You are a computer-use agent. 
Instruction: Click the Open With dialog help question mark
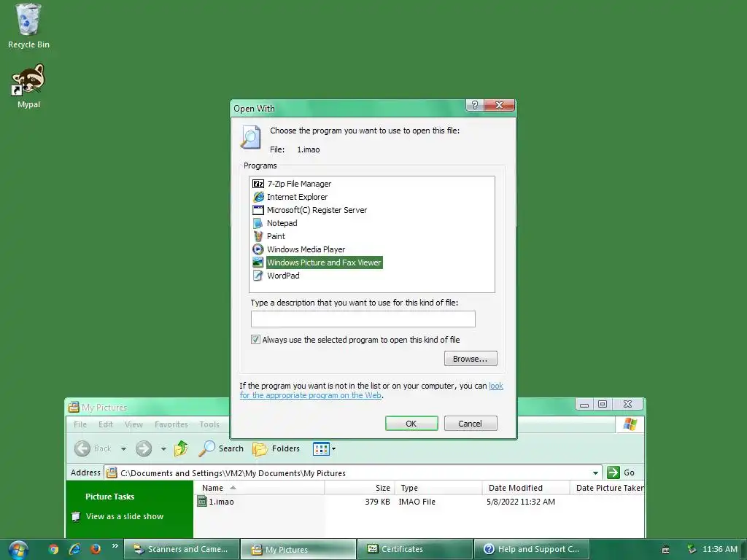click(x=474, y=105)
